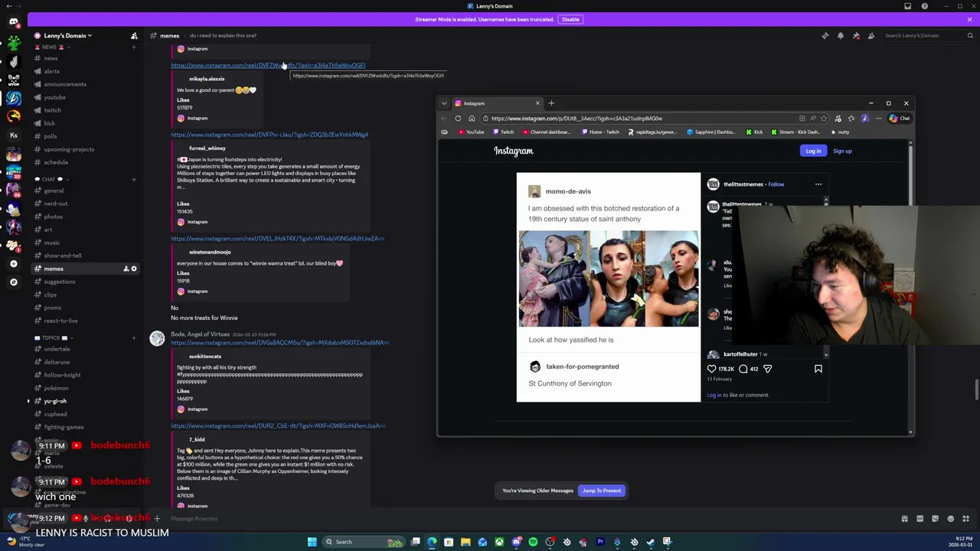Refresh the Instagram page in Edge
The height and width of the screenshot is (551, 980).
458,119
